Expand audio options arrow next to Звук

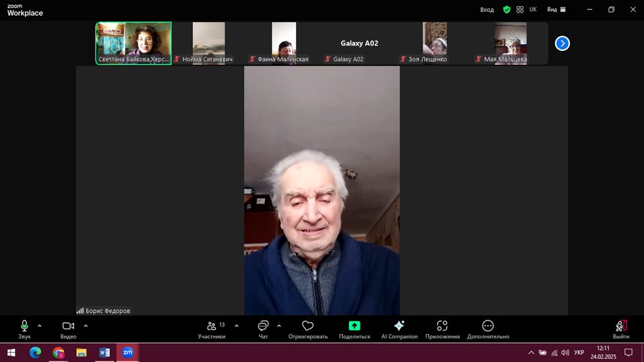point(40,326)
